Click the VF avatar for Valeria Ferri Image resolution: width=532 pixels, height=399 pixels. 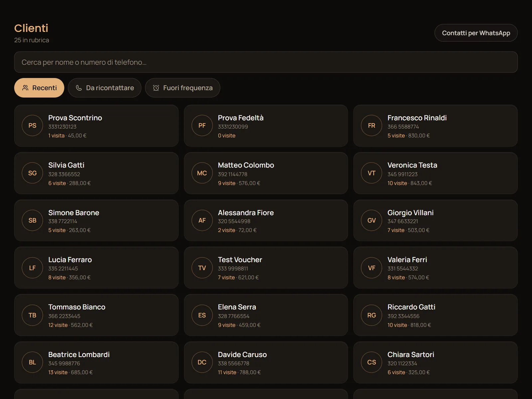371,268
